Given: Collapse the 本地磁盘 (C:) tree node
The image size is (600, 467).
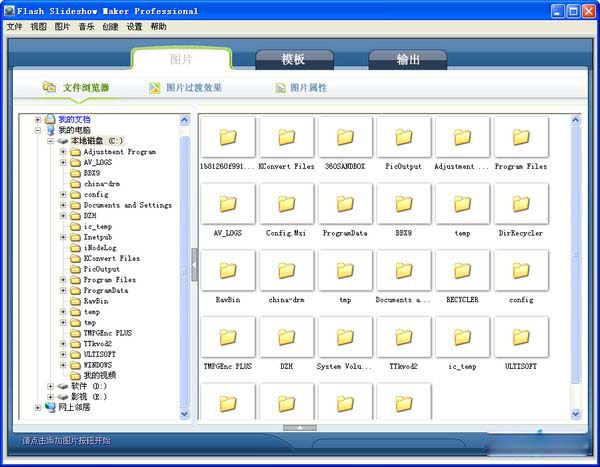Looking at the screenshot, I should (50, 141).
